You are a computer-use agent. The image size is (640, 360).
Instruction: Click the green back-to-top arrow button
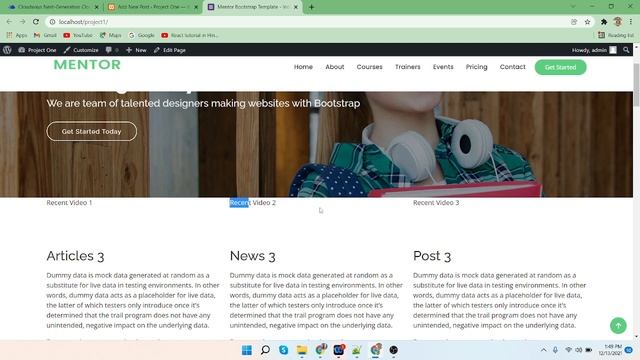pos(618,326)
